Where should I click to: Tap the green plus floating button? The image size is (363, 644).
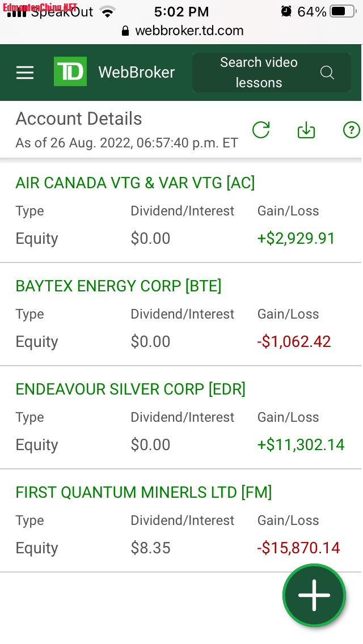314,595
